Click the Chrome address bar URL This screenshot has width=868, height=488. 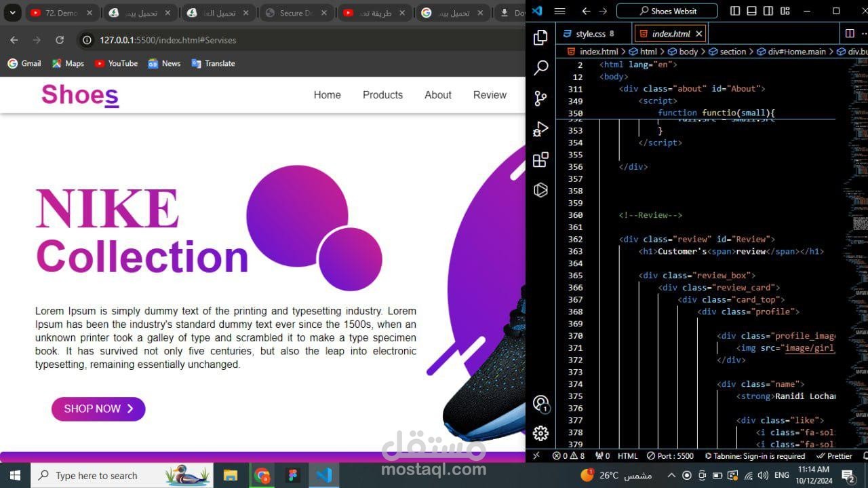point(168,40)
